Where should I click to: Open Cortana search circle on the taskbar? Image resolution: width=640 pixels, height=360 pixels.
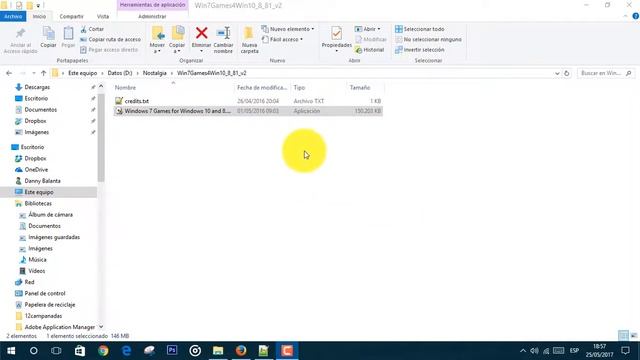33,351
